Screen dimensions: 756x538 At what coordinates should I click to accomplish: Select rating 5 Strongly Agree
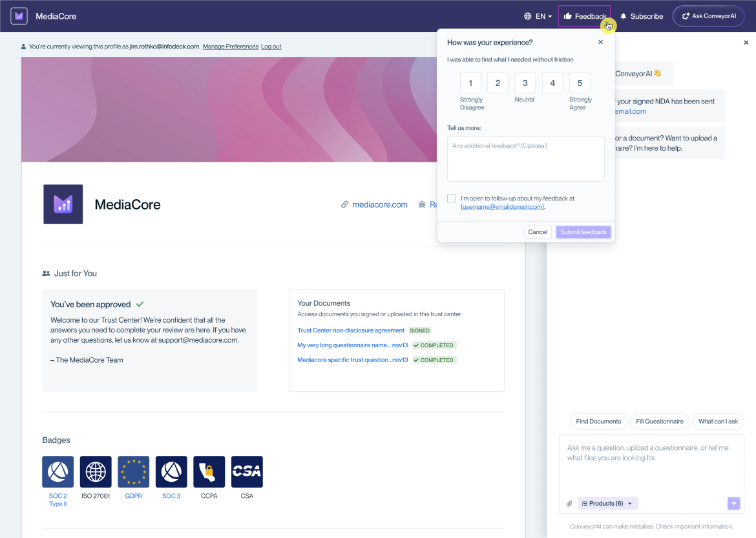[x=580, y=83]
